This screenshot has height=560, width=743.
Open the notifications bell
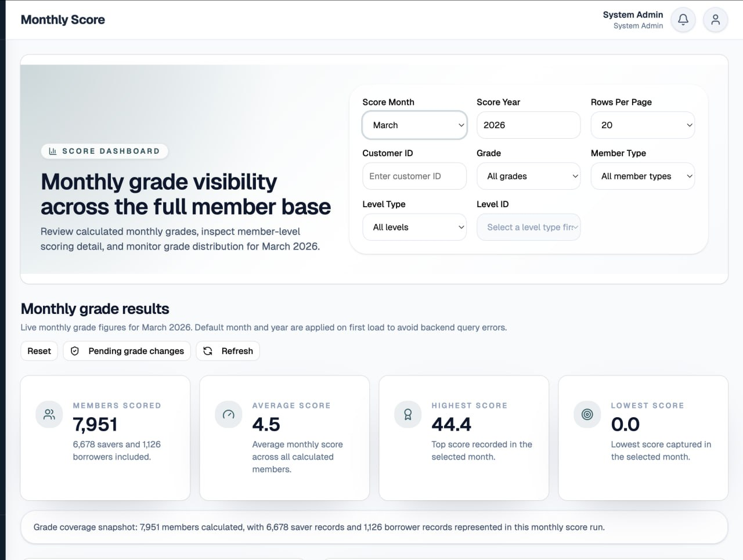click(x=683, y=20)
